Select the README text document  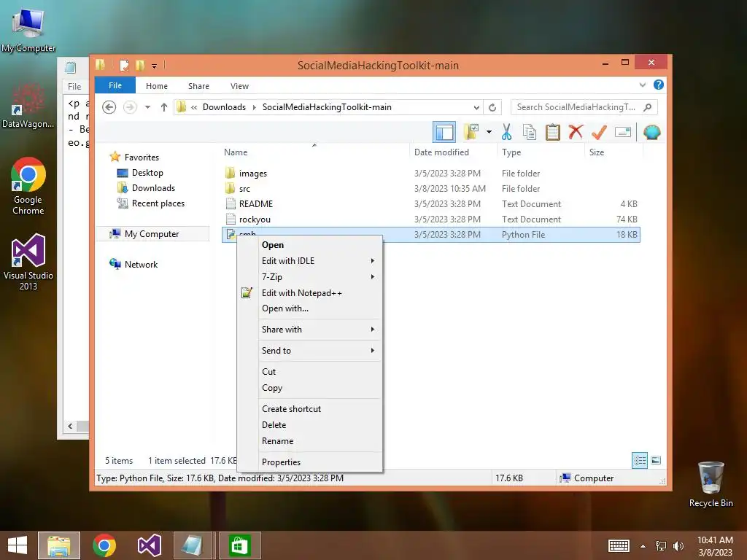(x=256, y=204)
